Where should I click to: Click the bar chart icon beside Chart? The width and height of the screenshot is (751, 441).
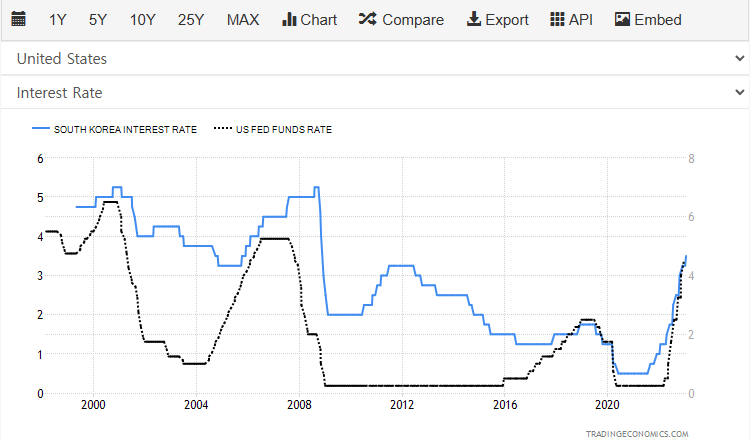pos(289,19)
